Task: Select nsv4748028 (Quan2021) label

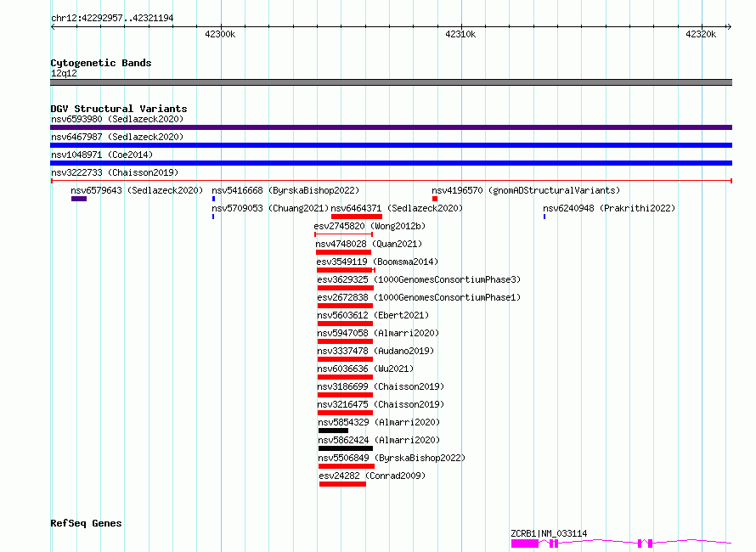Action: pyautogui.click(x=369, y=244)
